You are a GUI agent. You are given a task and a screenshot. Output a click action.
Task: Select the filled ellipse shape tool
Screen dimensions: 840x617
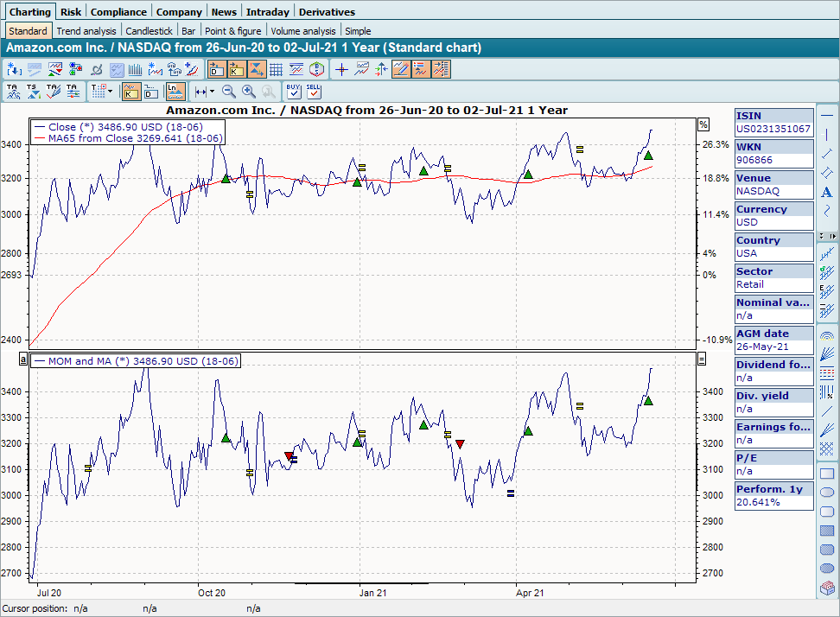(827, 569)
